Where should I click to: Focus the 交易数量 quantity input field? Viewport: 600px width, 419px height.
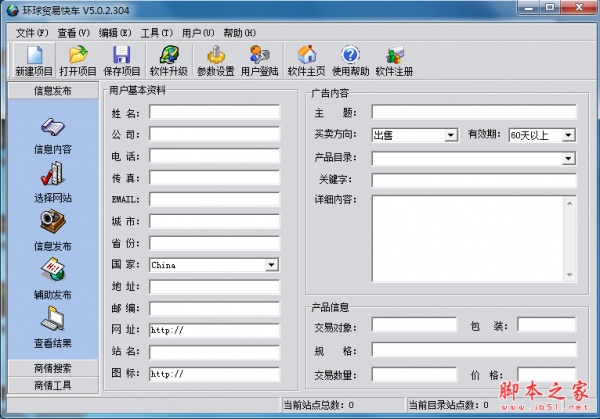pyautogui.click(x=414, y=374)
